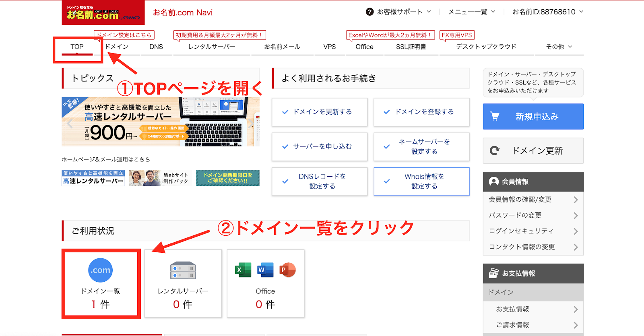Click the ネームサーバーを設定する button

[x=421, y=146]
